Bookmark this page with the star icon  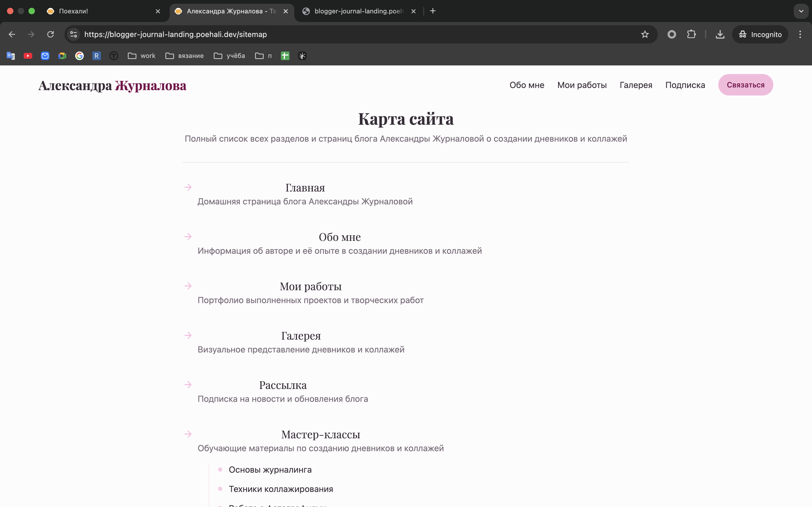pyautogui.click(x=644, y=34)
